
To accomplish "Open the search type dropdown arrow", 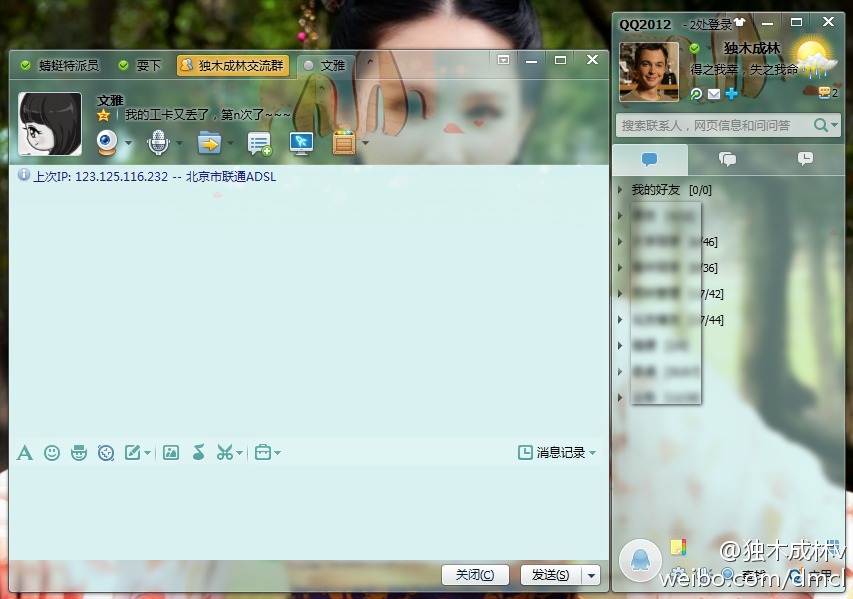I will [835, 126].
